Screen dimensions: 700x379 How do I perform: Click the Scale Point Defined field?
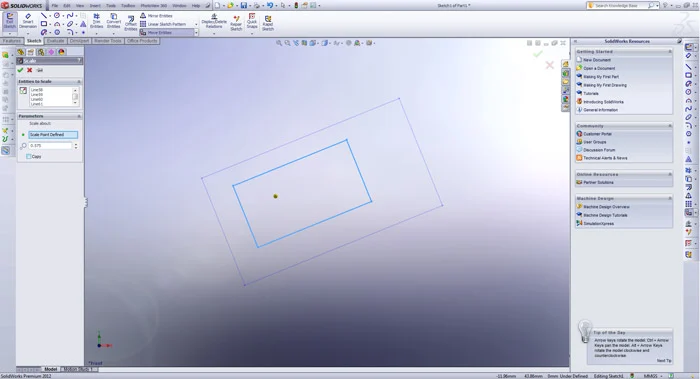[x=53, y=135]
